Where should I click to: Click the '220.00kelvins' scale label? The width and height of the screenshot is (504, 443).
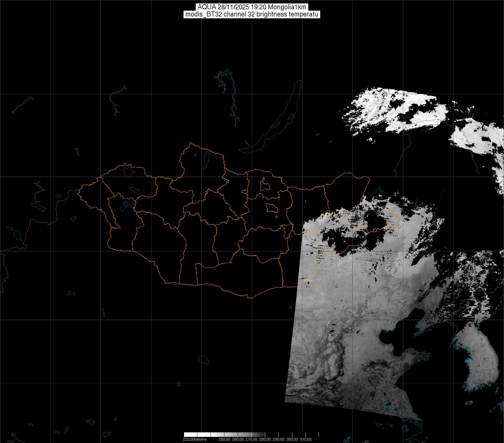click(195, 439)
